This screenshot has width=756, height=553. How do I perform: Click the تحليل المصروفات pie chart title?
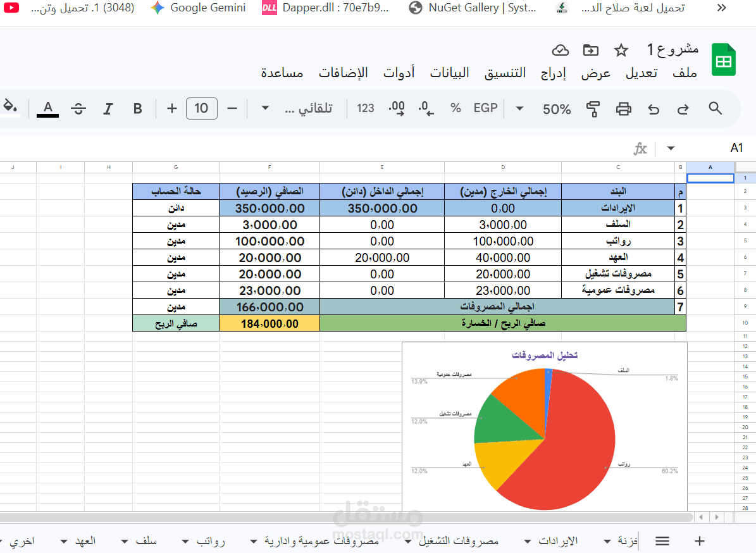point(544,356)
